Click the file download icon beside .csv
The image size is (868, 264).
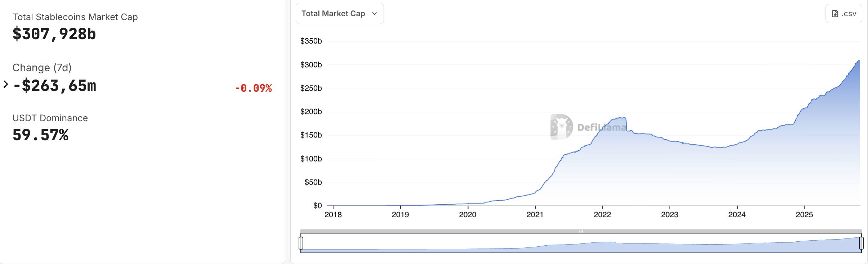coord(835,14)
